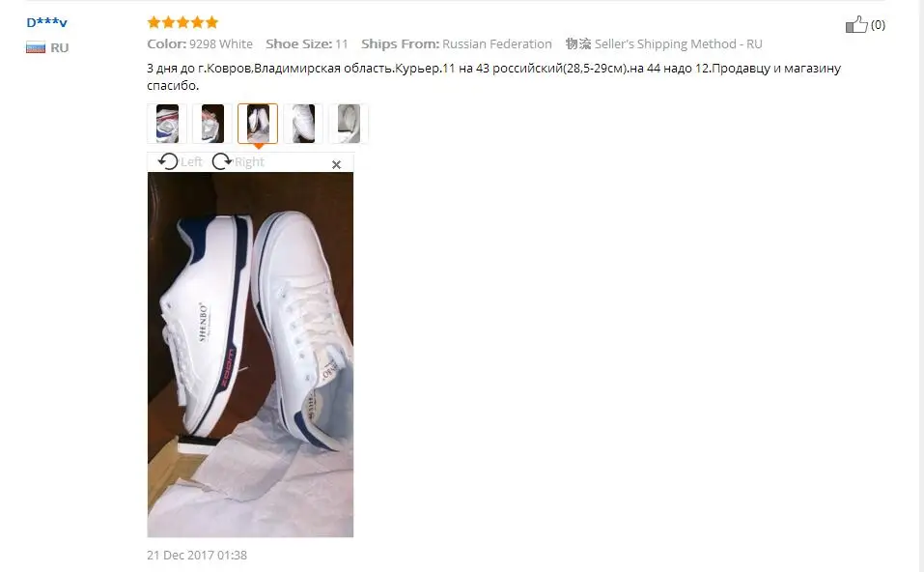Click the Russian flag icon

pos(36,47)
